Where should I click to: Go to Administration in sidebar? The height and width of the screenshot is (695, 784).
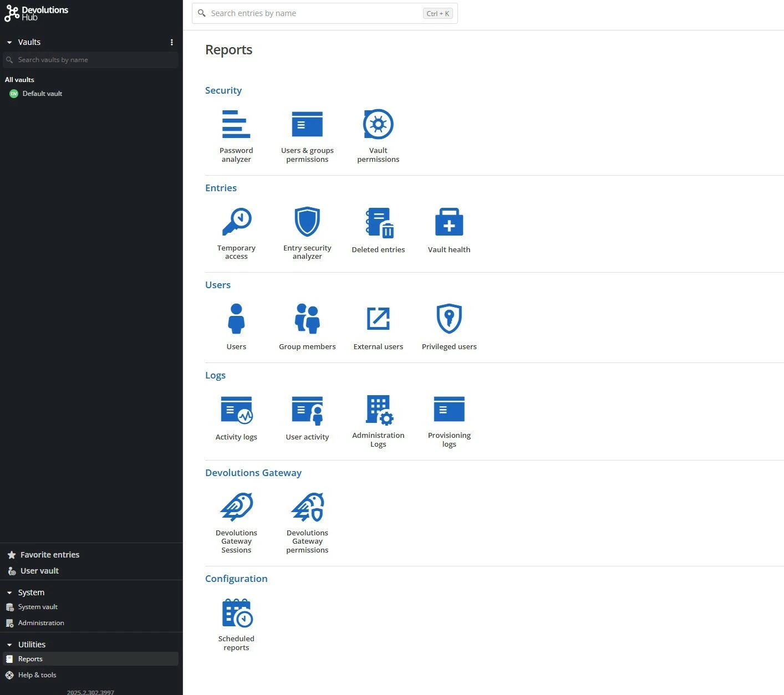35,623
